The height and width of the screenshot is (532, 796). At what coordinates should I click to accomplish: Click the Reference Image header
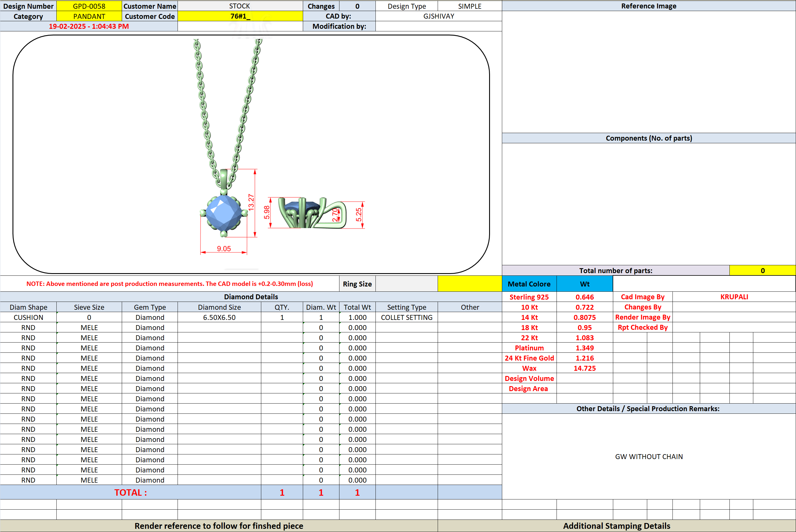[649, 6]
